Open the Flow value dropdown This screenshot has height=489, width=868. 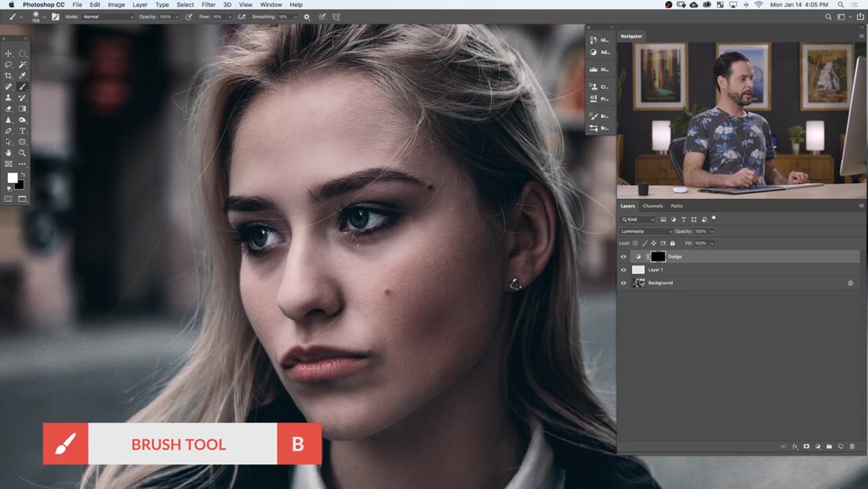230,17
